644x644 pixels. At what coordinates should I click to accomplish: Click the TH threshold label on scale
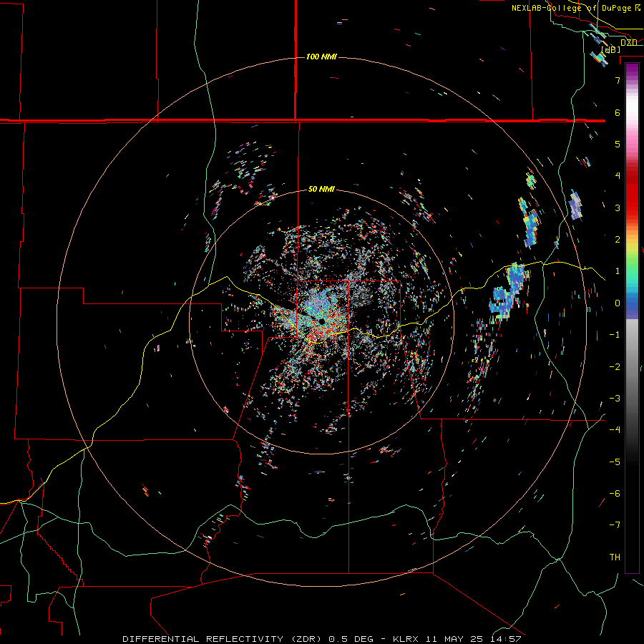pos(615,557)
